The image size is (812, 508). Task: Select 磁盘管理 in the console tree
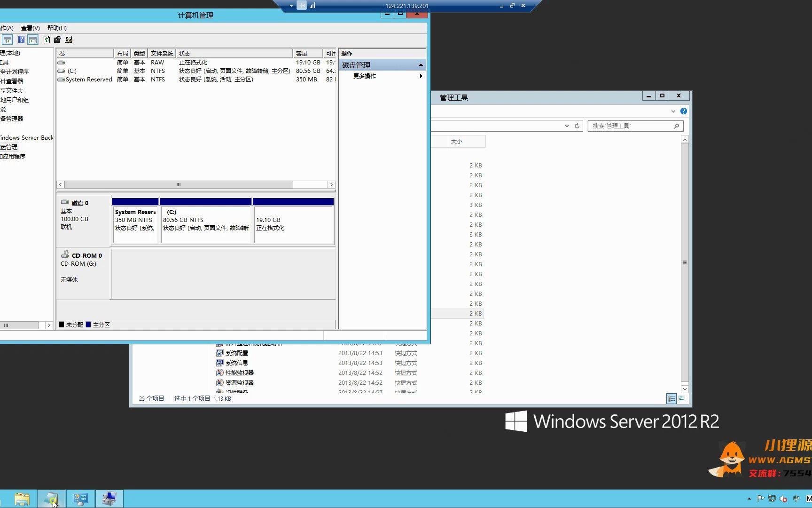[x=9, y=147]
